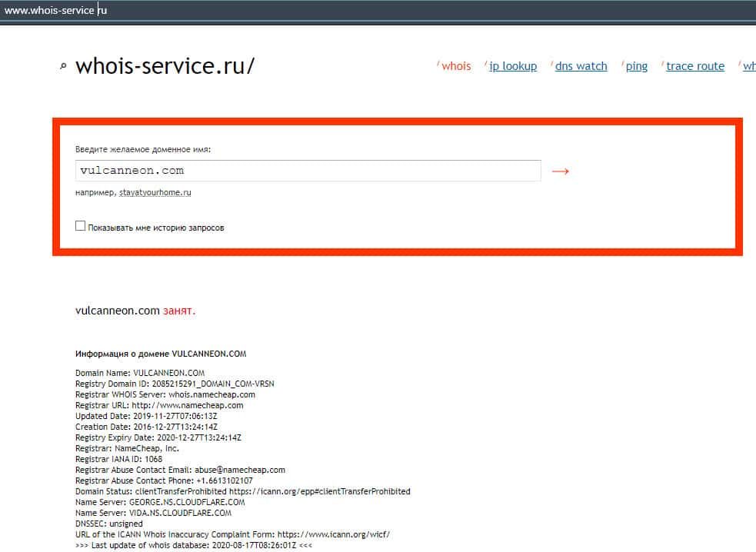Click the Updated Date 2019-11-27 line

[146, 416]
